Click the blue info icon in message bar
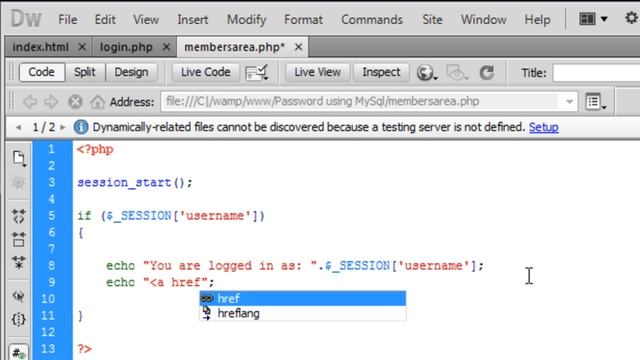The height and width of the screenshot is (360, 640). [x=81, y=127]
